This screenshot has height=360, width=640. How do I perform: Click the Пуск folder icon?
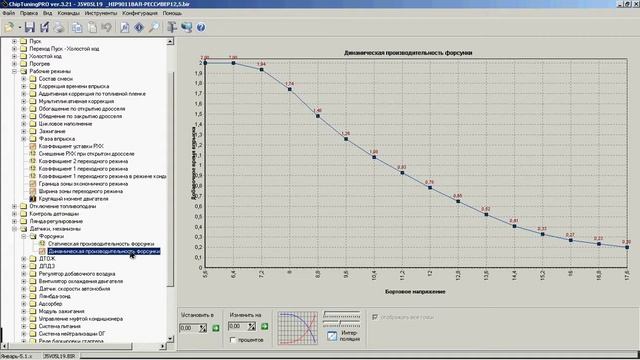pyautogui.click(x=24, y=41)
